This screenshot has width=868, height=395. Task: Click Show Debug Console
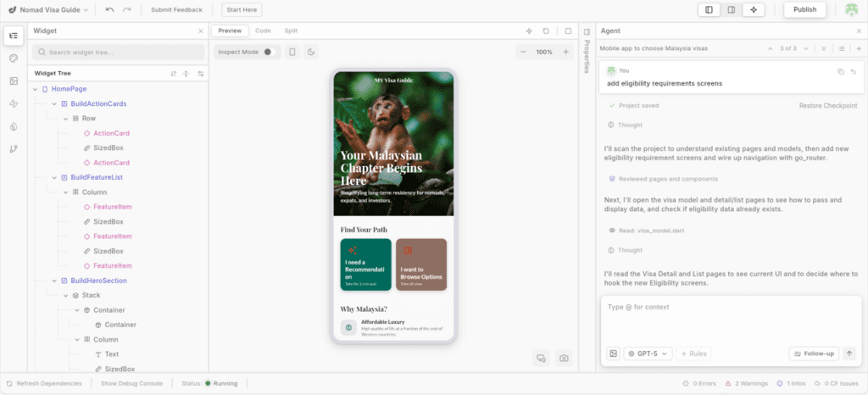[x=131, y=383]
